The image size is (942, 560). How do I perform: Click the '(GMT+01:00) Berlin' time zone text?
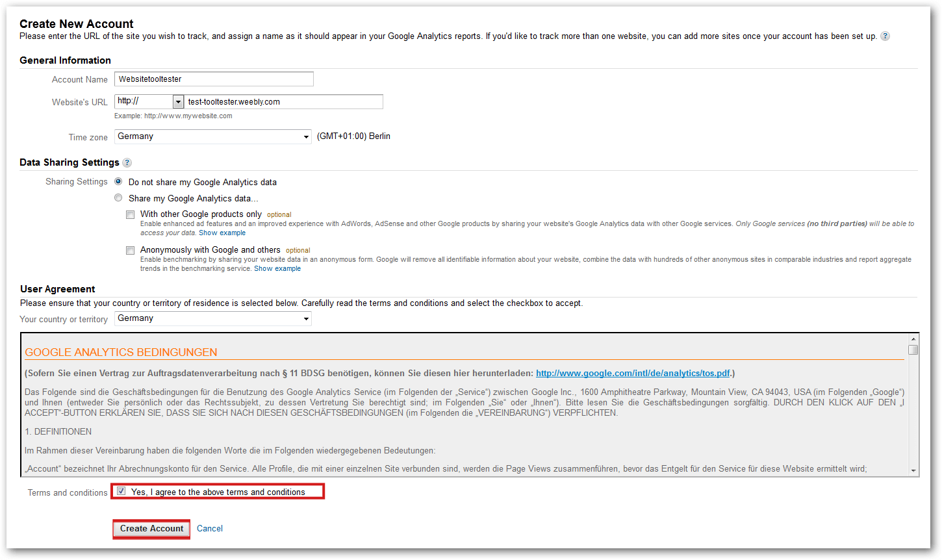(353, 136)
